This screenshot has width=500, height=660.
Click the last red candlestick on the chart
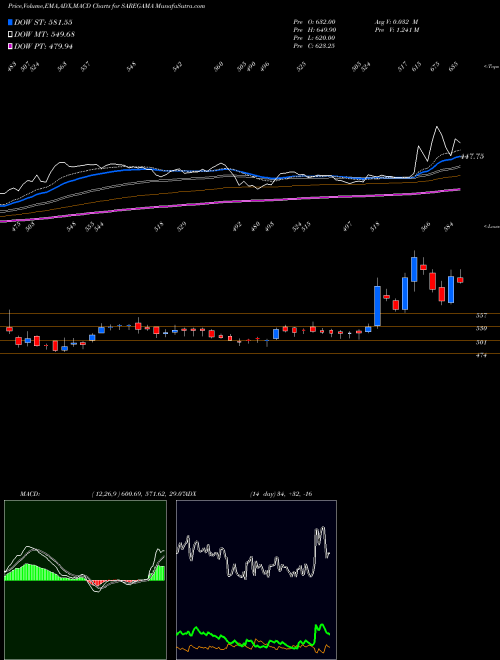[460, 280]
